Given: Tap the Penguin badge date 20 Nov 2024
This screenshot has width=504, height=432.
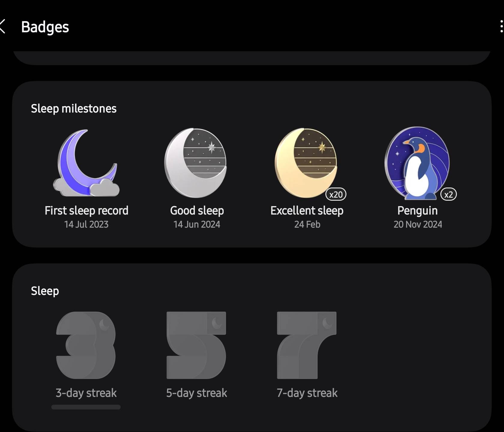Looking at the screenshot, I should [418, 224].
